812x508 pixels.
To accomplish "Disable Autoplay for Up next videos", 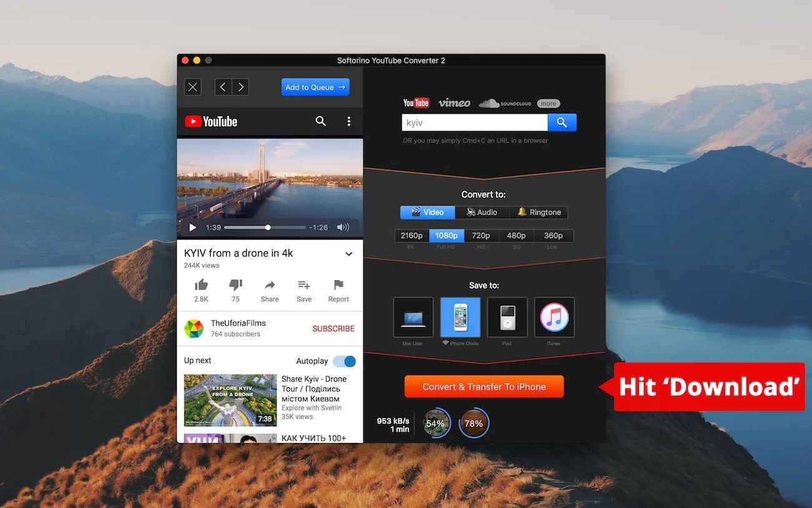I will click(344, 361).
